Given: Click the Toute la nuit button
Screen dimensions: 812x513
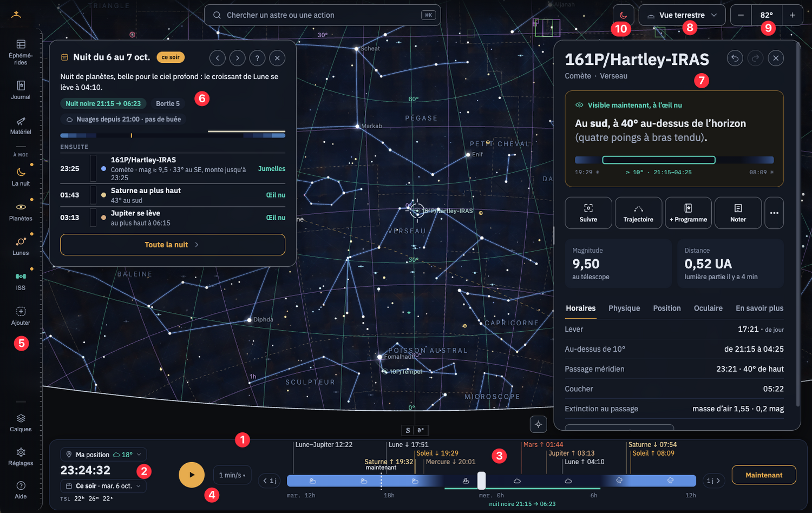Looking at the screenshot, I should point(173,245).
